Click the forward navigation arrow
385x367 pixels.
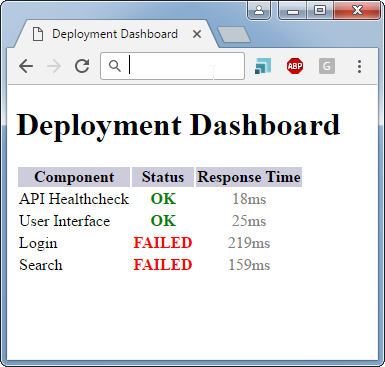click(54, 66)
